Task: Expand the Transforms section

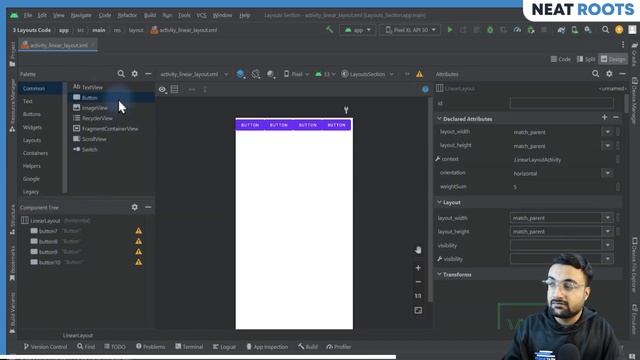Action: (439, 274)
